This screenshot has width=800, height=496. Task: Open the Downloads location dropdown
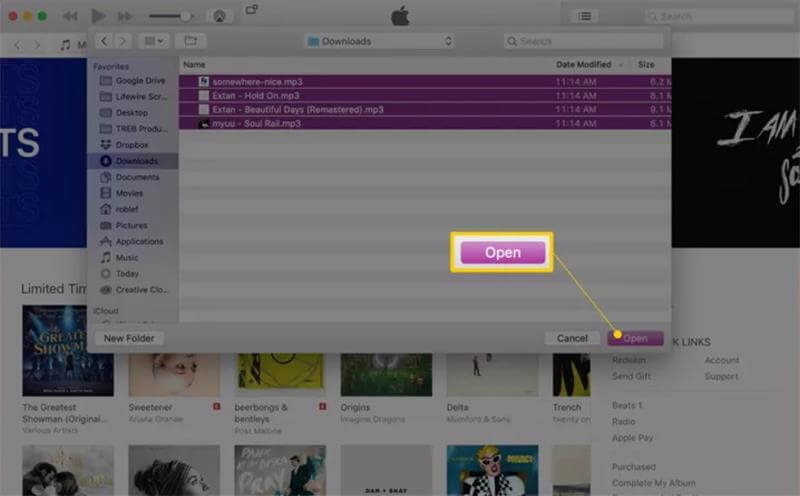click(x=379, y=41)
